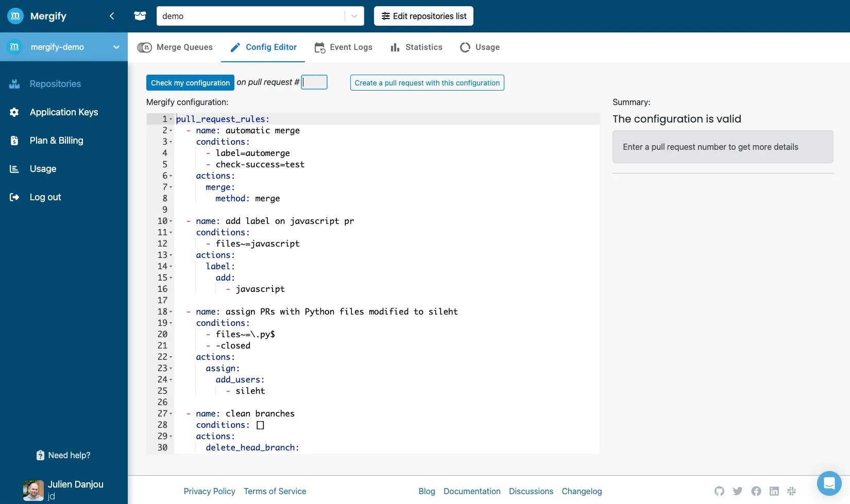The width and height of the screenshot is (850, 504).
Task: Click the Usage chart icon in sidebar
Action: [14, 168]
